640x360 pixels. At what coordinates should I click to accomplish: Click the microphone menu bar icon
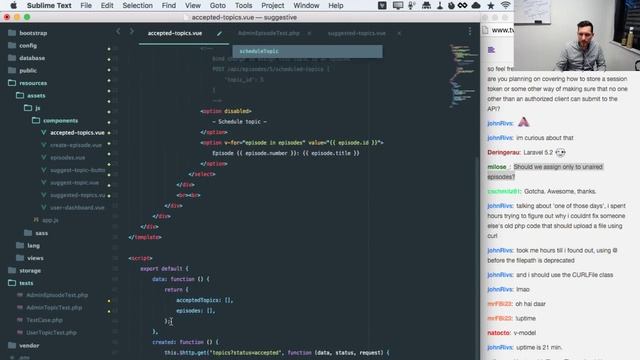[411, 5]
